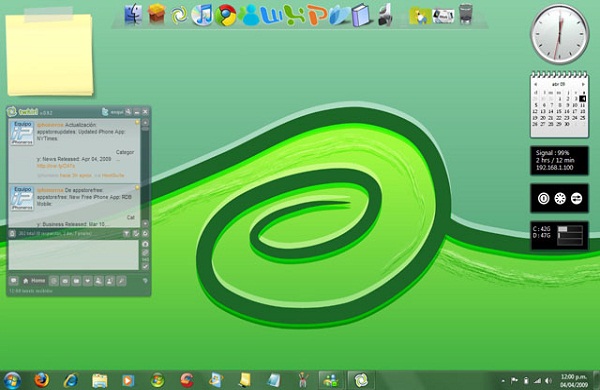Click the Signal 99% network gadget
600x390 pixels.
[559, 160]
